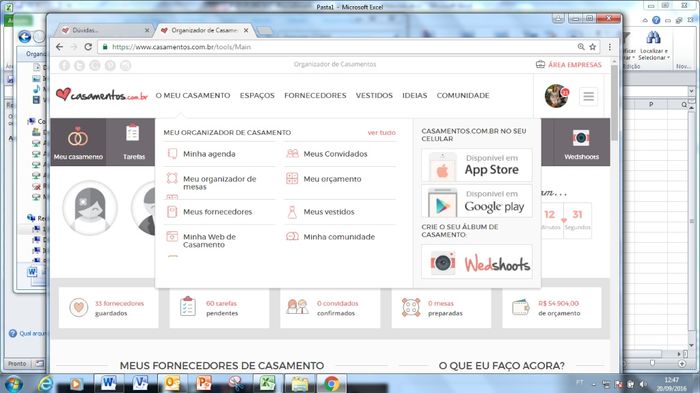700x393 pixels.
Task: Open 60 tarefas pendentes card
Action: 219,308
